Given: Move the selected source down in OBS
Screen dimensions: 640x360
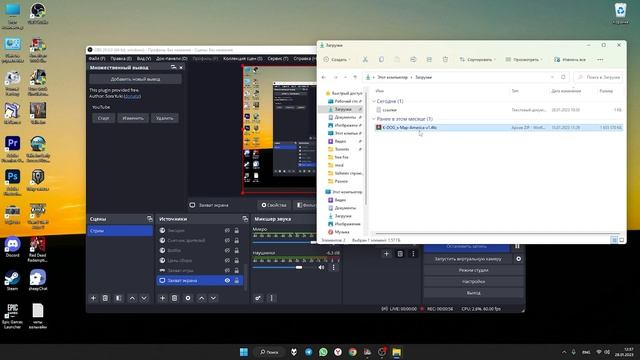Looking at the screenshot, I should tap(213, 298).
